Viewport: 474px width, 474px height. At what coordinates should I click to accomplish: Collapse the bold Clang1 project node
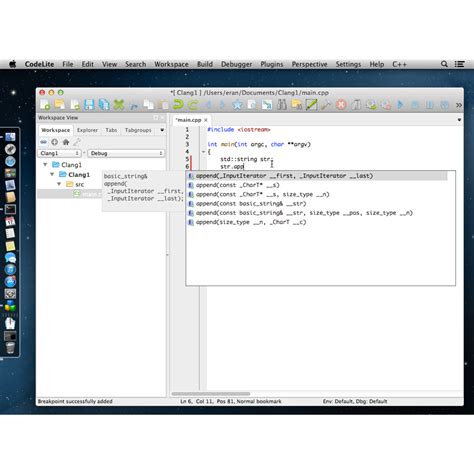coord(52,174)
